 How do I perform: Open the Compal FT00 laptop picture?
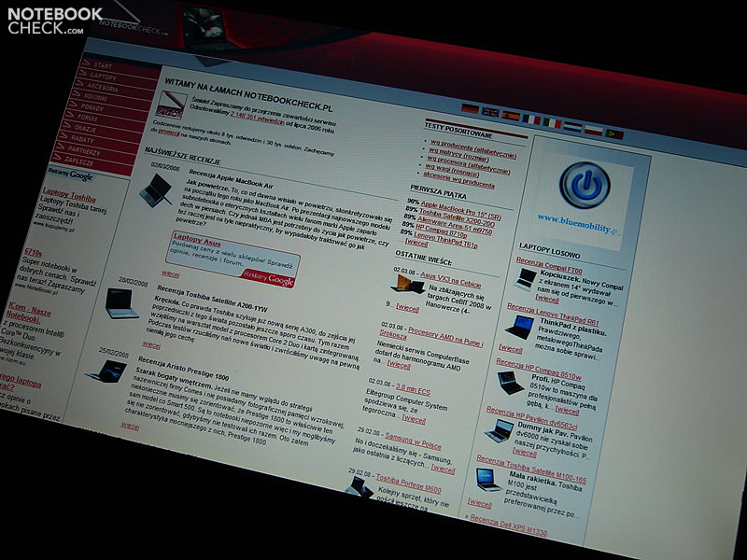tap(526, 279)
